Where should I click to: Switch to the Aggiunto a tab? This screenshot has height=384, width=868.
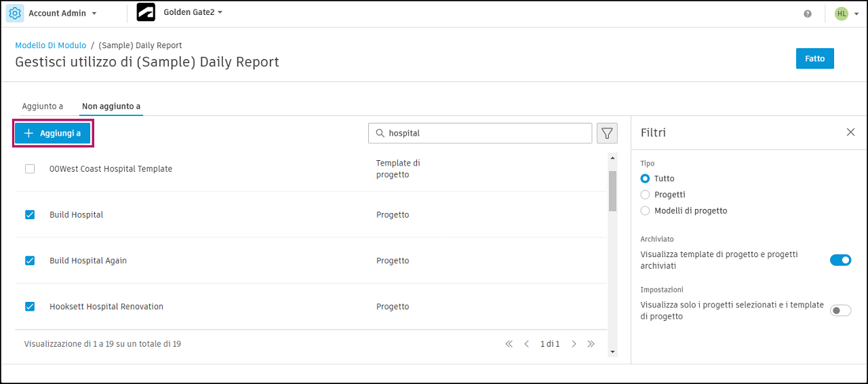(43, 107)
